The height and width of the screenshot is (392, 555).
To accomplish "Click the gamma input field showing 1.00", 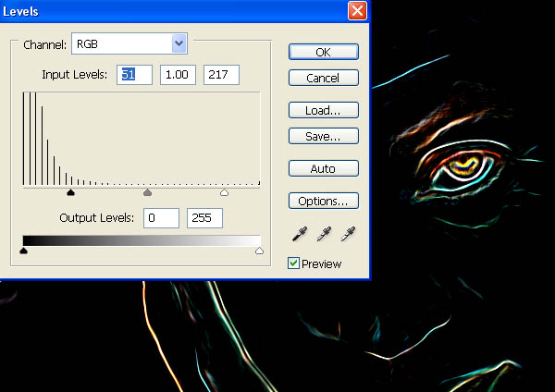I will [178, 75].
